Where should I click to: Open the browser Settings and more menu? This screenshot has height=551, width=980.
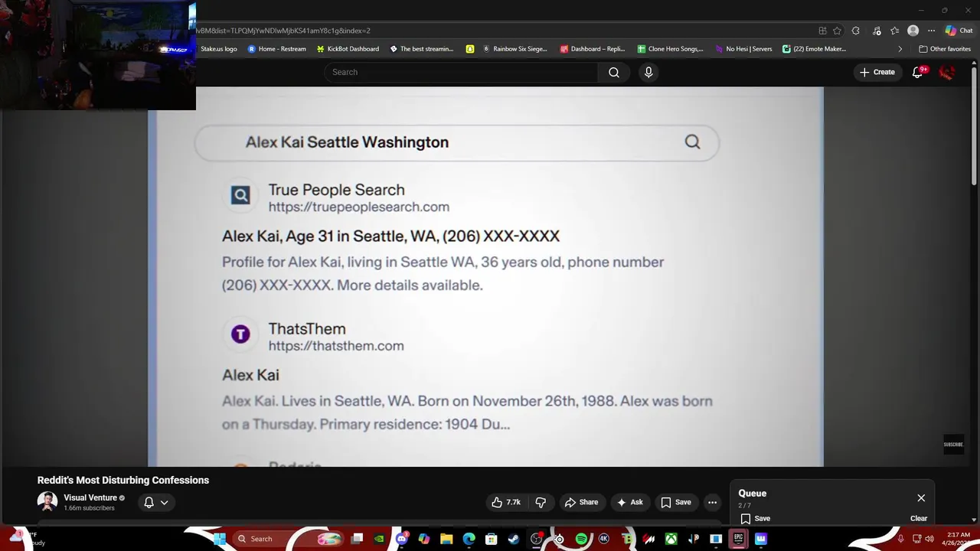(931, 31)
